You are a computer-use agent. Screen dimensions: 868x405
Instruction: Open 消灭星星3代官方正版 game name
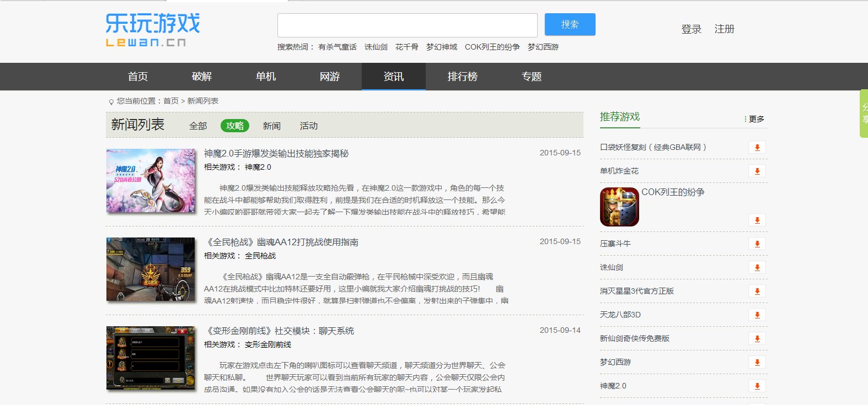point(637,291)
